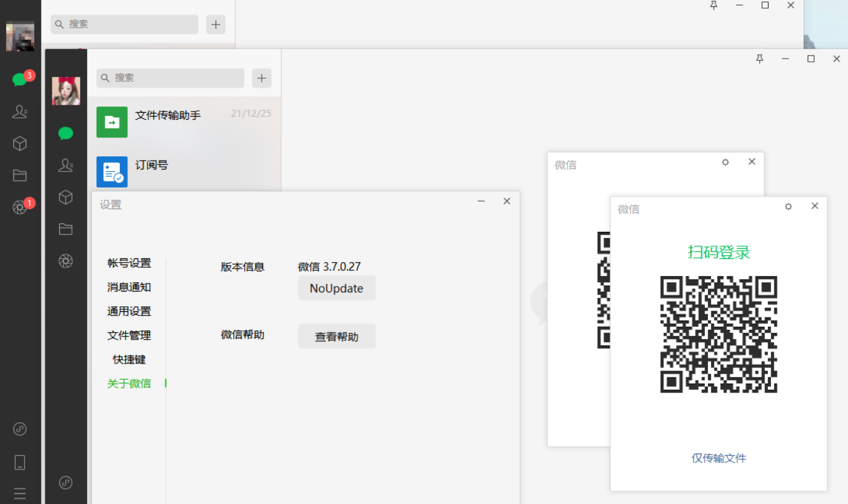Click the mobile phone icon in the sidebar
Screen dimensions: 848x504
20,462
